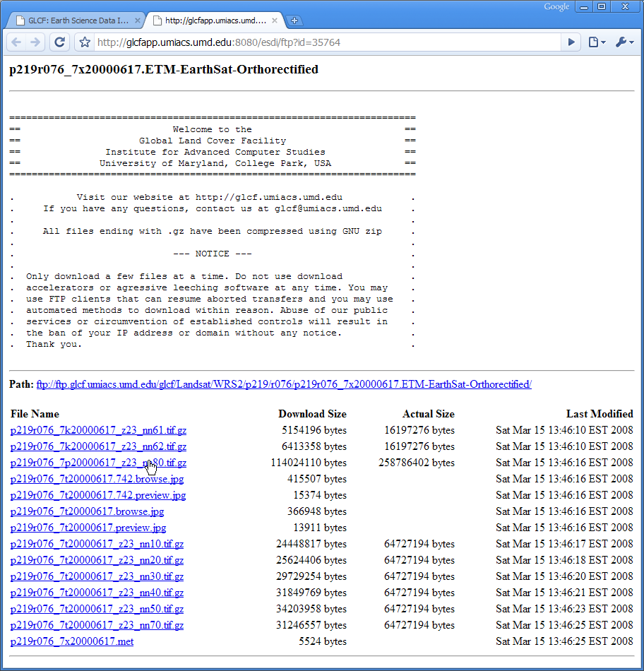644x671 pixels.
Task: Minimize the browser window
Action: click(x=585, y=6)
